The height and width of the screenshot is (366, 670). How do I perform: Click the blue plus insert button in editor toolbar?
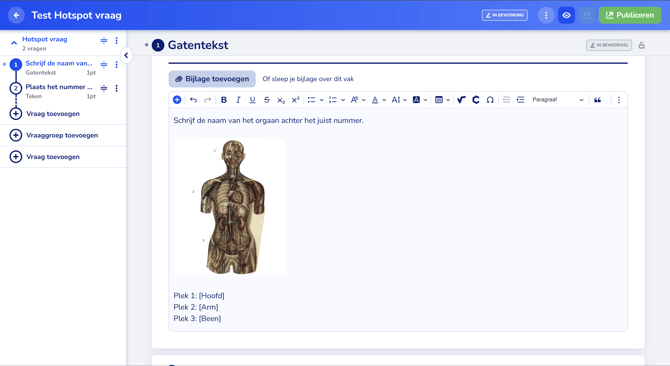177,100
